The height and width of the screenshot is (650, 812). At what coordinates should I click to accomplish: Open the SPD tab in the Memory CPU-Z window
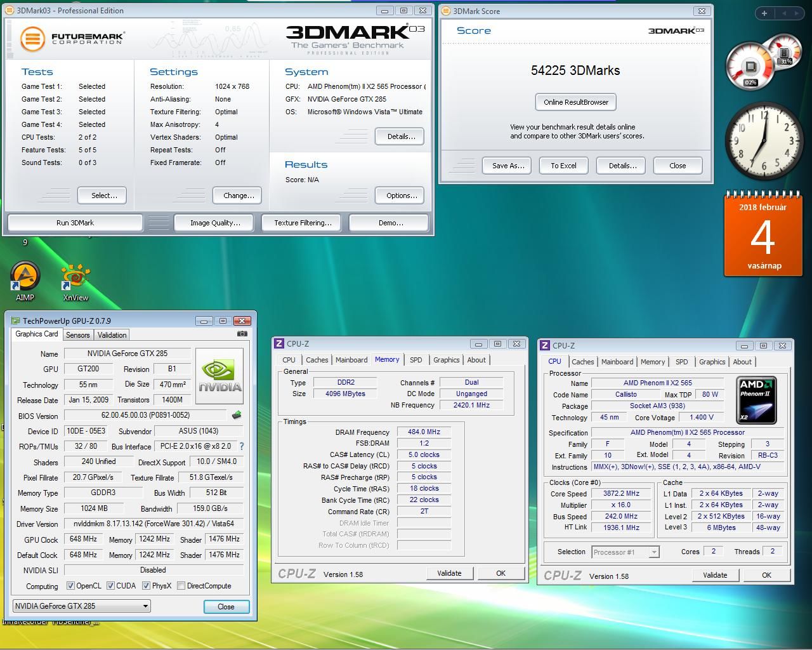(x=416, y=360)
